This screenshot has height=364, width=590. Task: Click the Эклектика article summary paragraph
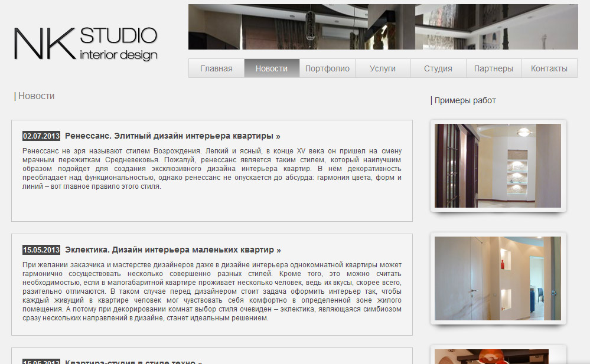click(212, 291)
